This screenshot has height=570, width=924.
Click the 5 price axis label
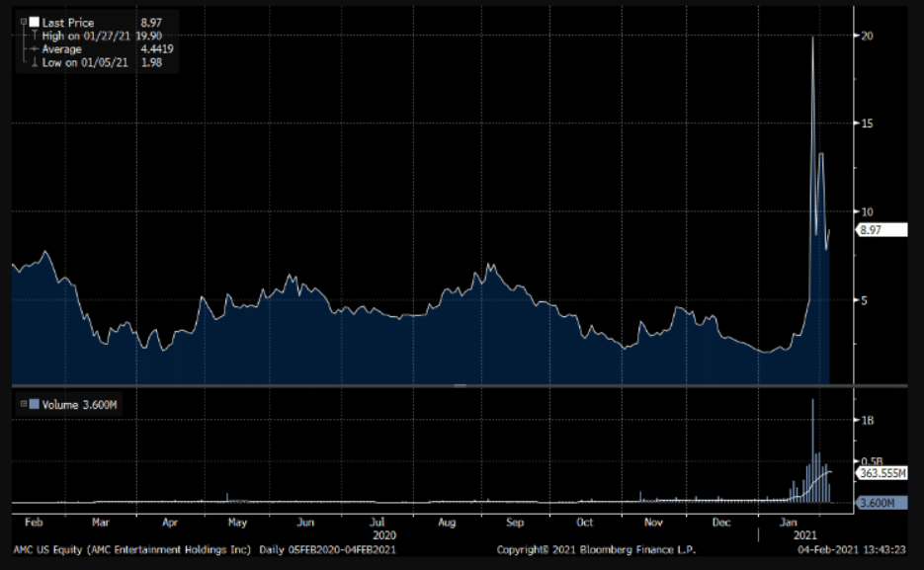(864, 300)
